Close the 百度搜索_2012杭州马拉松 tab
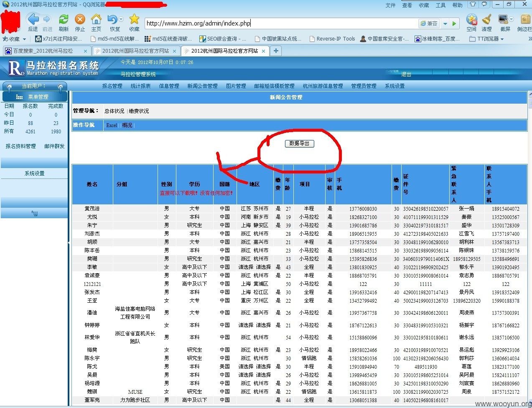Viewport: 532px width, 408px height. tap(85, 51)
